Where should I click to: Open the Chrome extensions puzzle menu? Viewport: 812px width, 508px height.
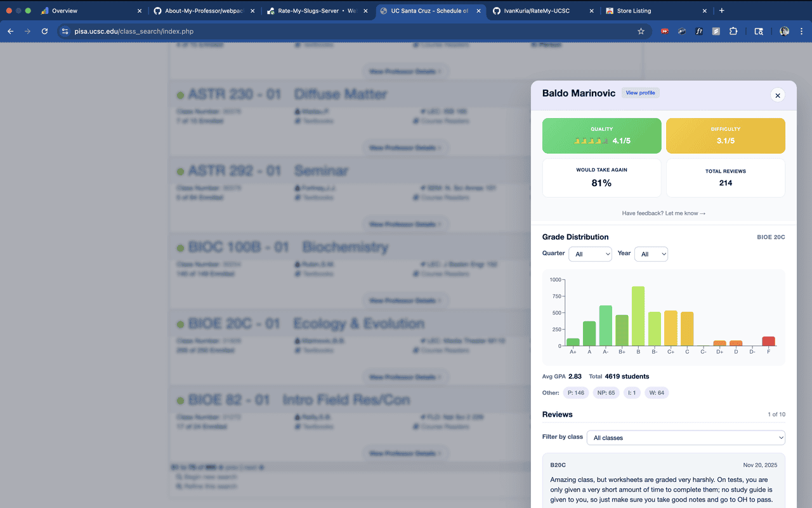click(733, 31)
